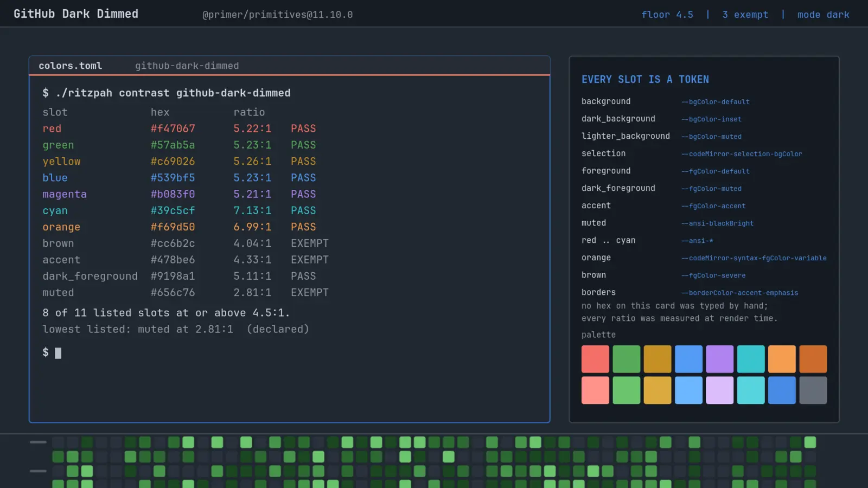
Task: Pick the bright cyan swatch in palette bottom row
Action: tap(751, 390)
